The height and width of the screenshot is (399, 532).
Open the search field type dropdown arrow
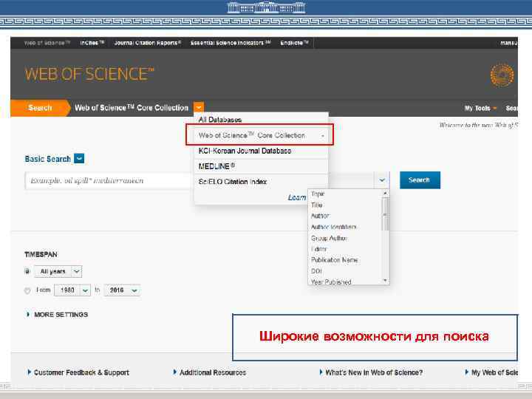point(382,180)
